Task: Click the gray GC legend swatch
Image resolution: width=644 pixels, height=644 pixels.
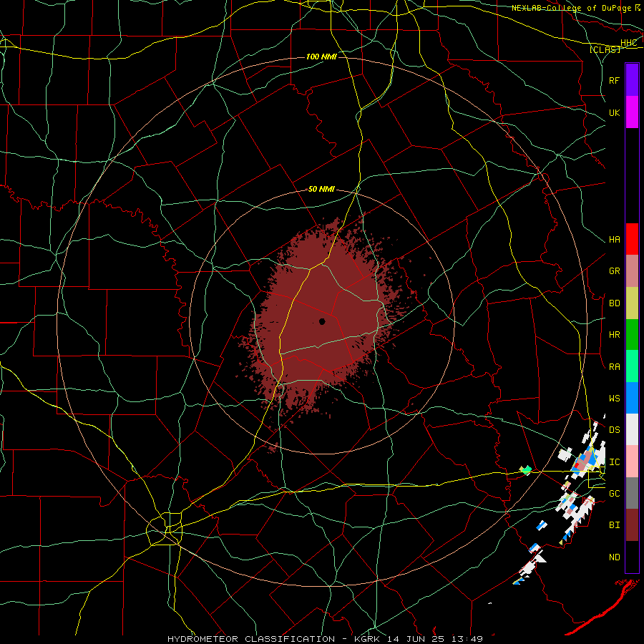Action: pyautogui.click(x=632, y=493)
